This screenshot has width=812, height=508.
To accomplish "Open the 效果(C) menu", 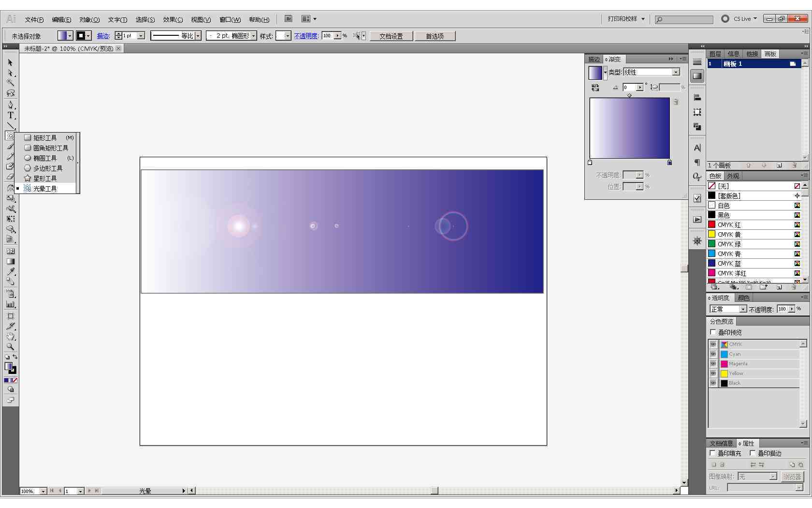I will [x=173, y=19].
